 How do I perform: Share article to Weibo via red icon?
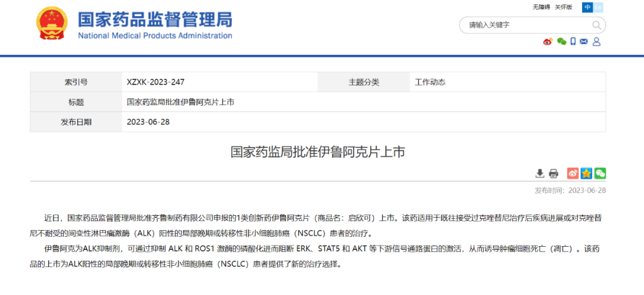(572, 173)
